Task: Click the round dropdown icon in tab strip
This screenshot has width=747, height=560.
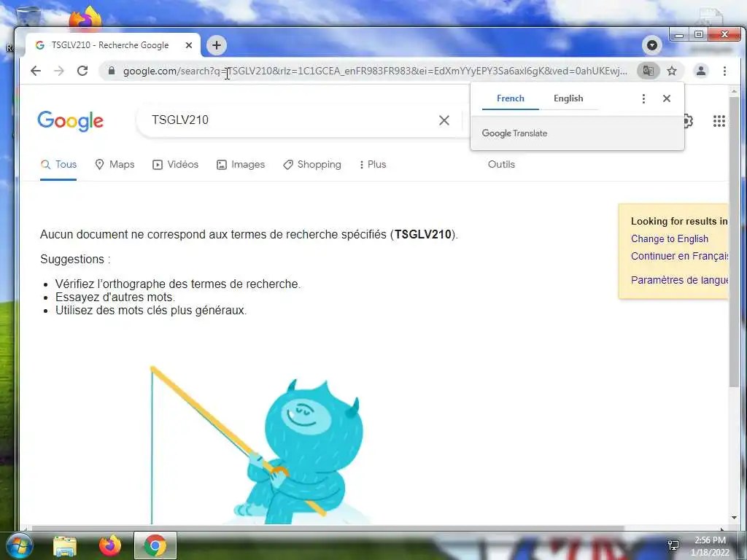Action: point(651,45)
